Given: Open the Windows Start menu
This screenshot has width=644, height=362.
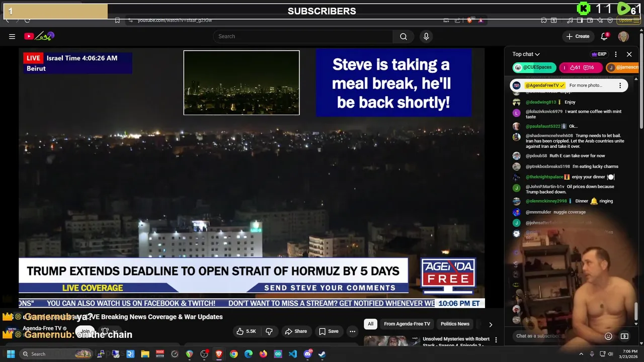Looking at the screenshot, I should coord(11,354).
